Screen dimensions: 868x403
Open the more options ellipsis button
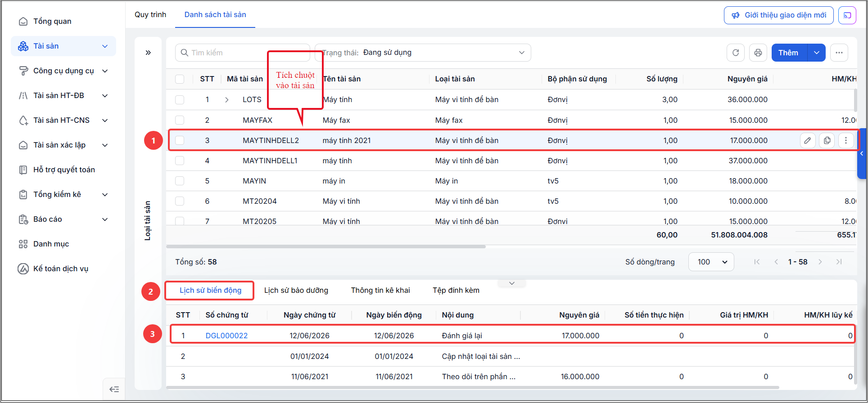pyautogui.click(x=839, y=53)
